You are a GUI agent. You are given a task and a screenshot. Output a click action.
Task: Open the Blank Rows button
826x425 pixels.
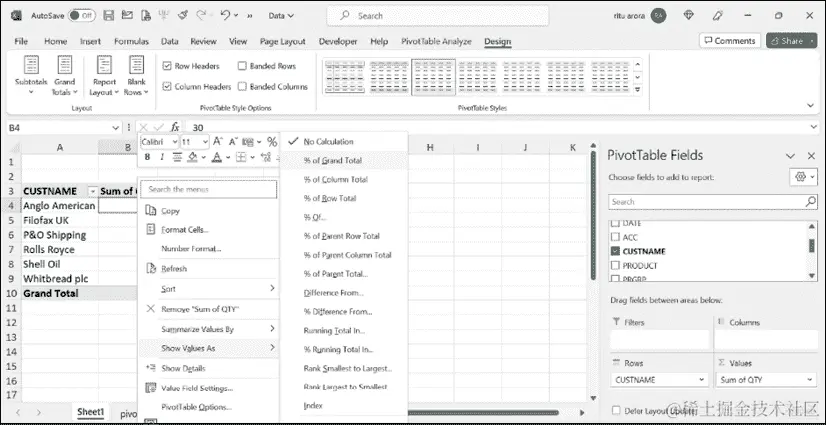point(136,76)
